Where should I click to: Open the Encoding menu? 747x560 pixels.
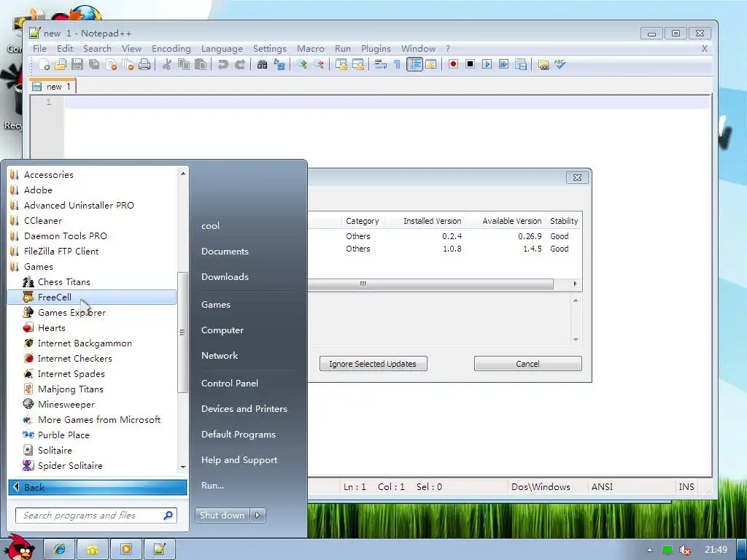171,49
